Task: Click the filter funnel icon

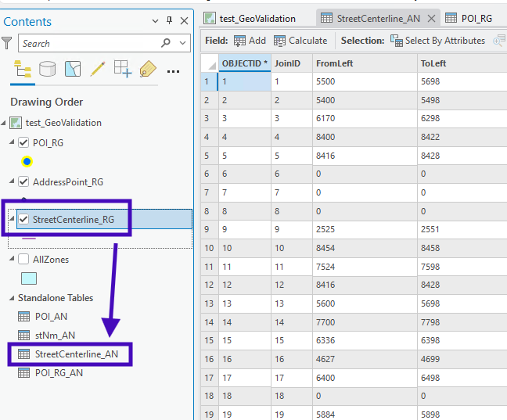Action: 7,43
